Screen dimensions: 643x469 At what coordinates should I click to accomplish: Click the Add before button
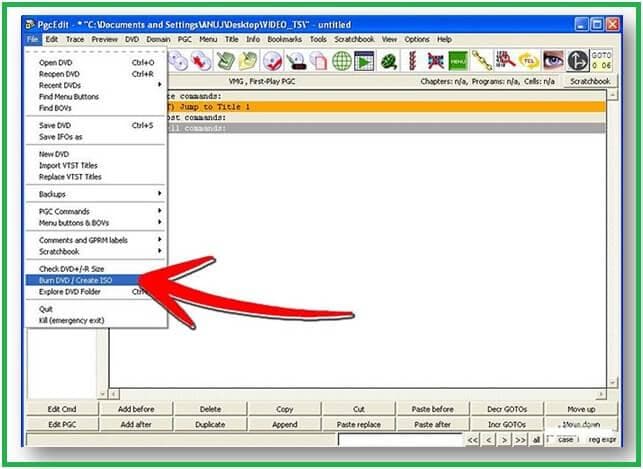[136, 409]
